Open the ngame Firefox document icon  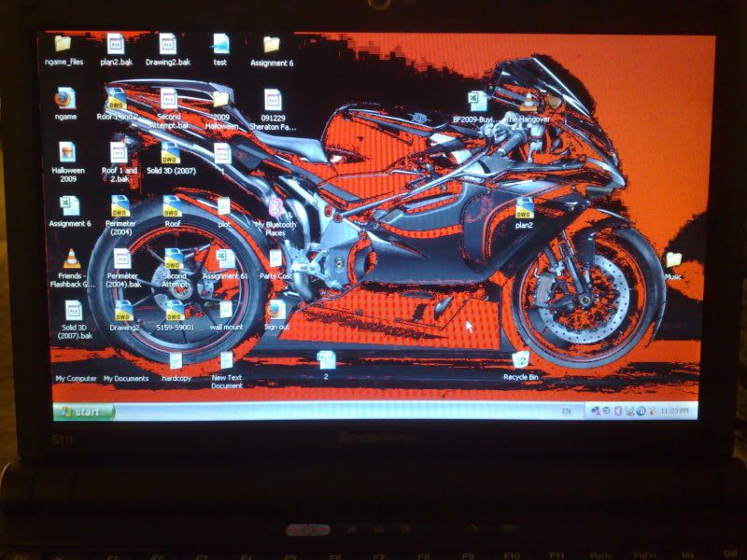click(x=65, y=99)
